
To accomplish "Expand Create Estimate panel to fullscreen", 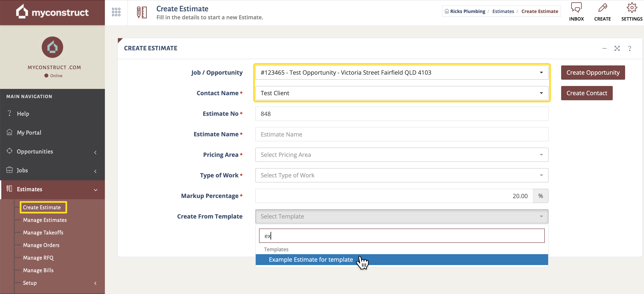I will 617,48.
